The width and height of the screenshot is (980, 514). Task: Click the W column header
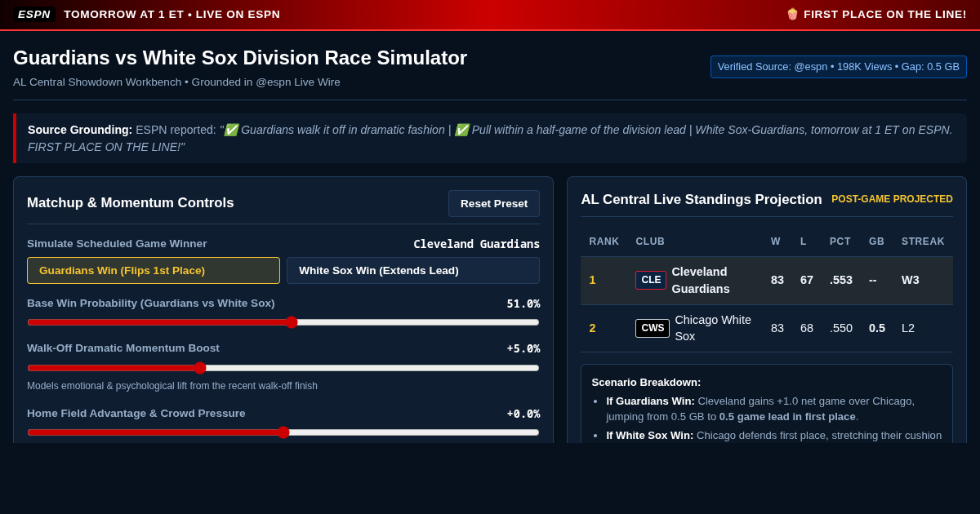tap(776, 241)
